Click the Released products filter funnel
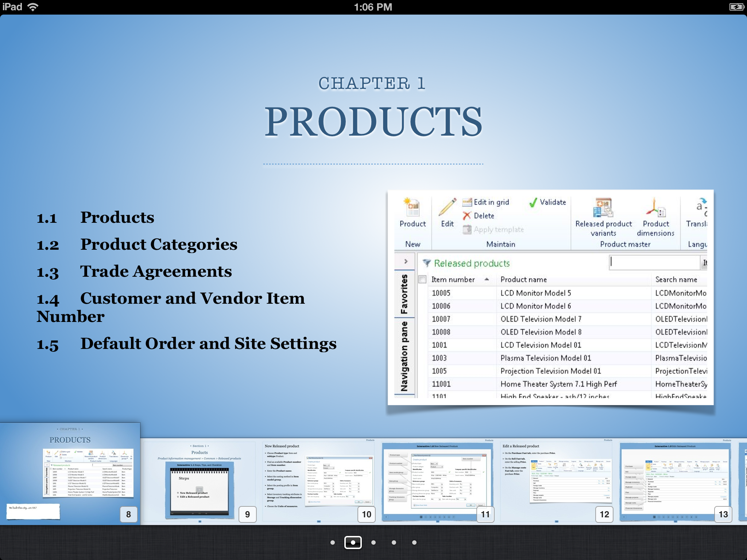The width and height of the screenshot is (747, 560). 426,263
